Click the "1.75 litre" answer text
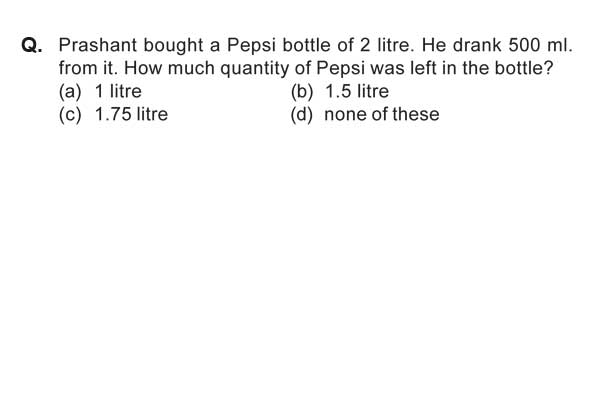The height and width of the screenshot is (400, 600). [131, 114]
